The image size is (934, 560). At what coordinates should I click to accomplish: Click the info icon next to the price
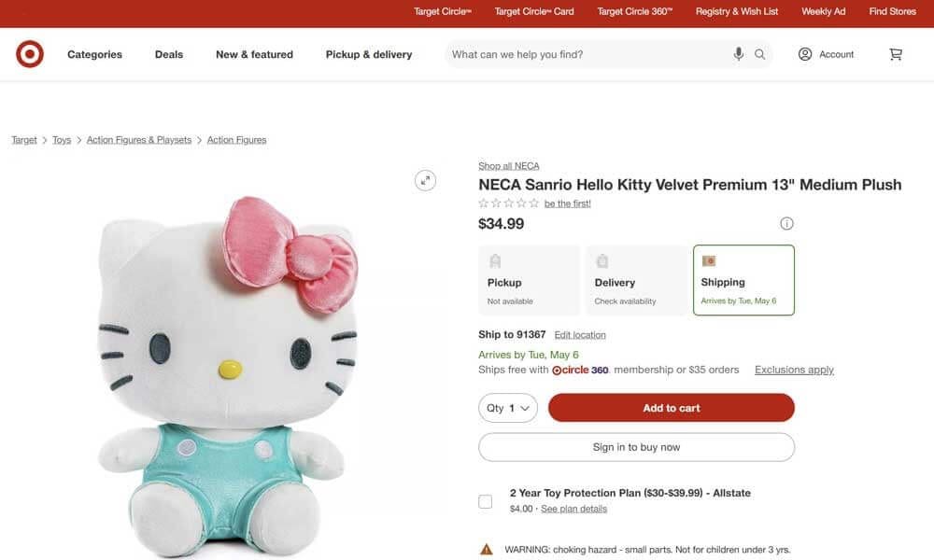point(786,223)
